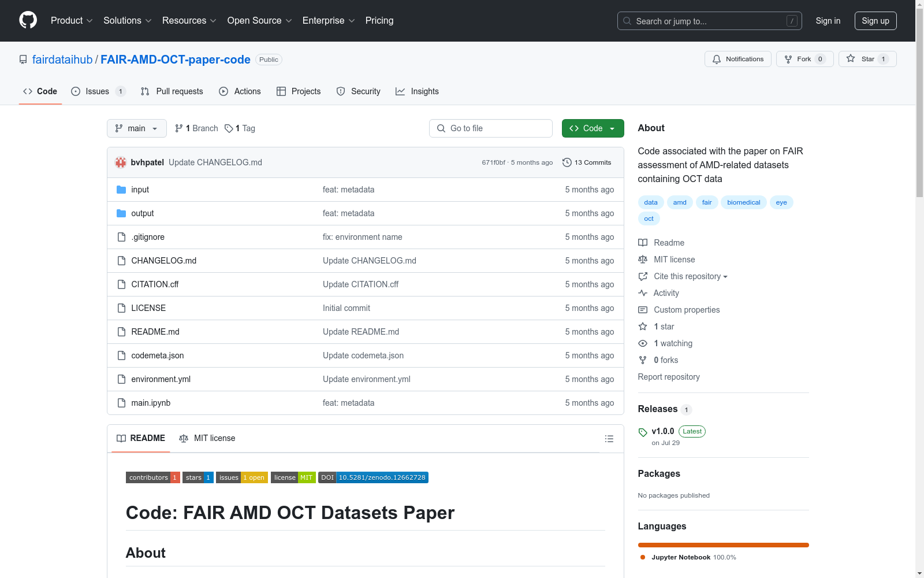Switch to the Issues tab

(96, 91)
